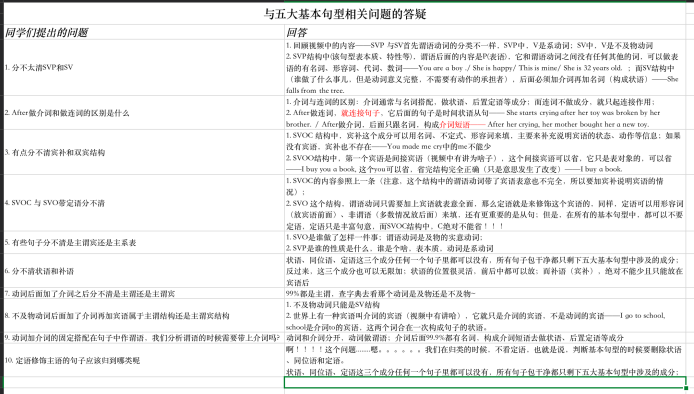Select the cell 2. After做介词和做连词的区别是什么
The height and width of the screenshot is (394, 694).
[144, 113]
